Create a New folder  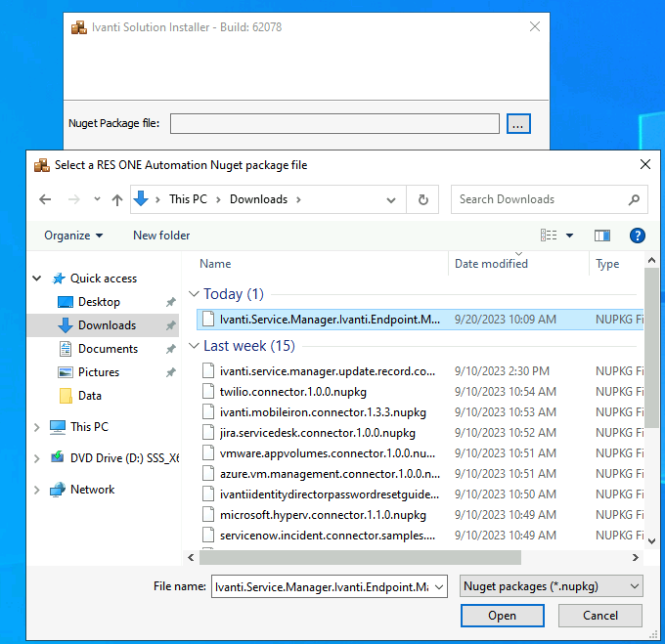[x=161, y=236]
